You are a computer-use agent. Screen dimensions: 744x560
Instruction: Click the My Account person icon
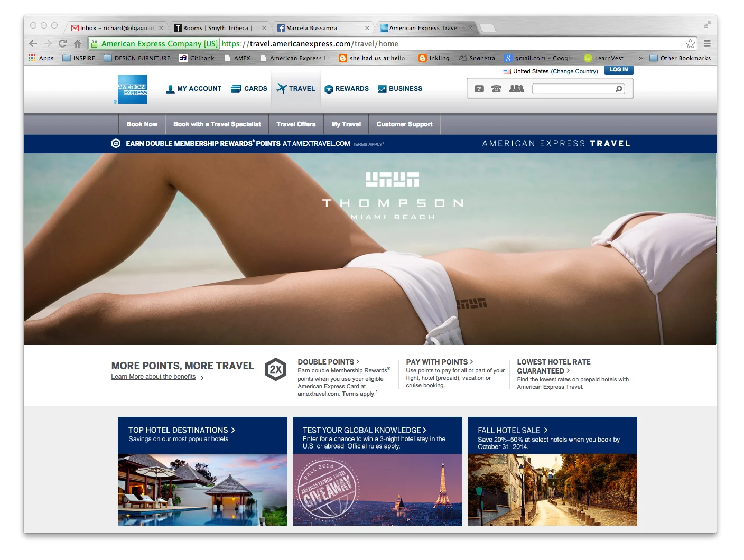170,89
